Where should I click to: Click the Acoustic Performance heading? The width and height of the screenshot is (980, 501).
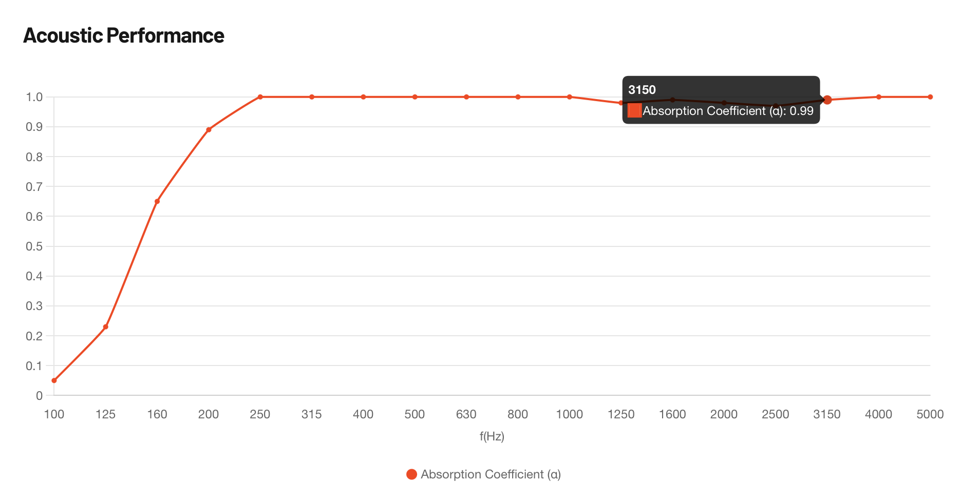[x=124, y=35]
